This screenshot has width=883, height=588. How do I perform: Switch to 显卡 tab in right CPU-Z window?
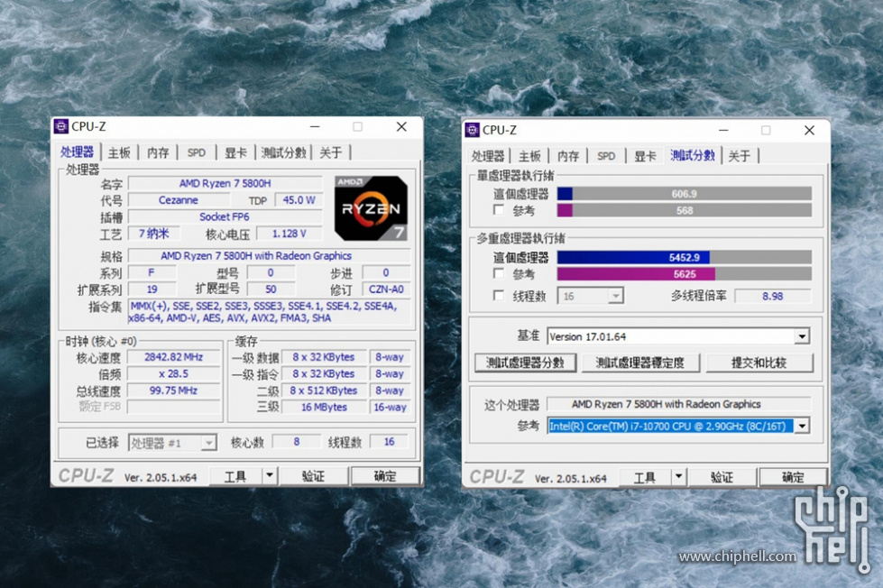646,156
